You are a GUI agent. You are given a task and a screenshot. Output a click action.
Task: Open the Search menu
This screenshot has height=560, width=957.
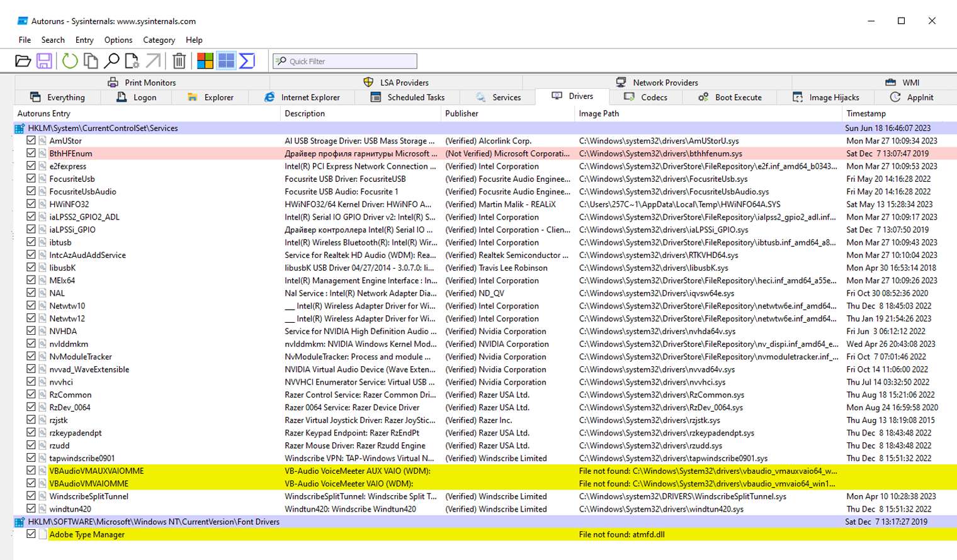point(53,40)
